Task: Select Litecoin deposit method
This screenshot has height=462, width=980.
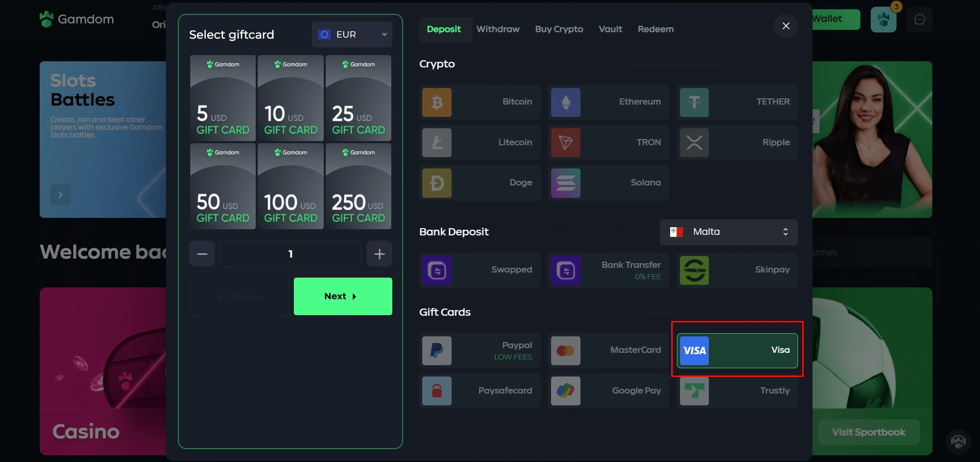Action: 479,143
